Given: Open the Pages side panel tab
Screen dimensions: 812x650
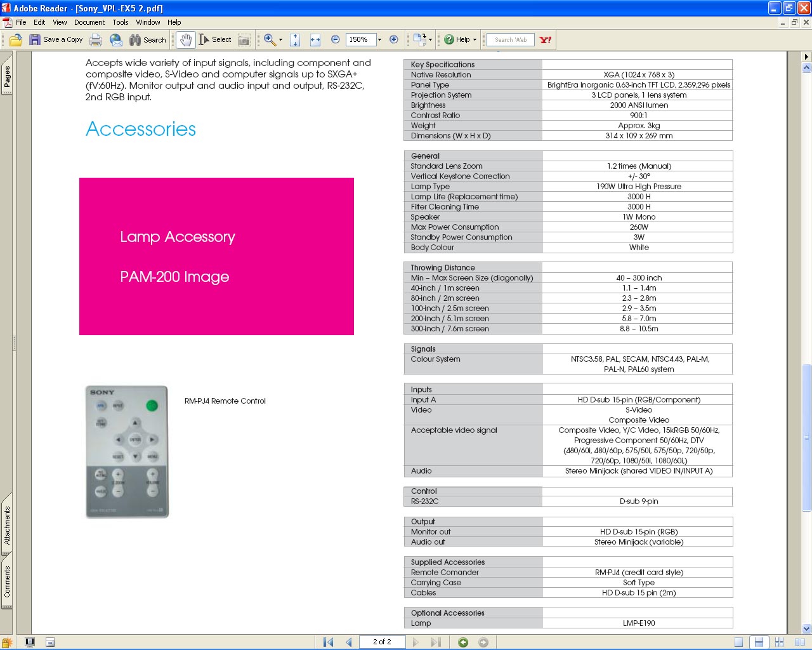Looking at the screenshot, I should pos(7,77).
